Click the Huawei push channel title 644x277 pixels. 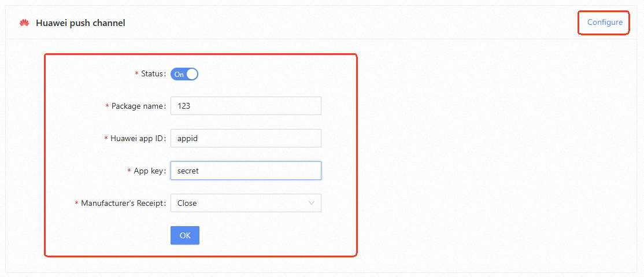[80, 23]
